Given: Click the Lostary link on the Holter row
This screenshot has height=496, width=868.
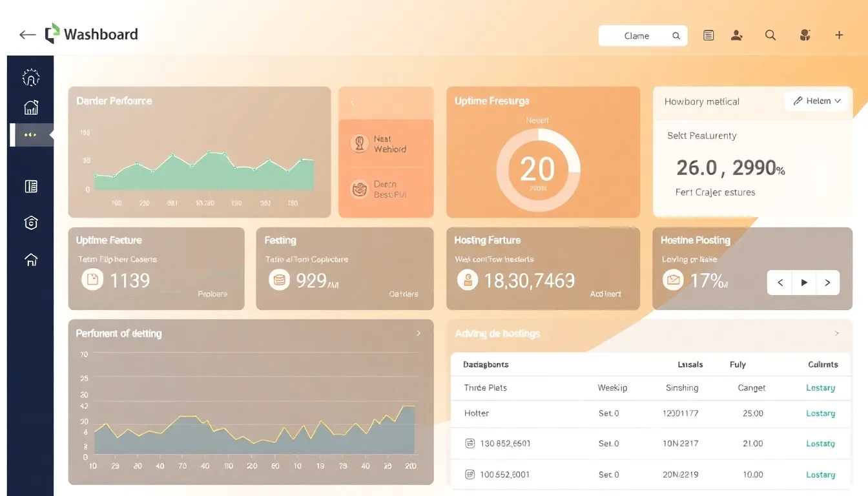Looking at the screenshot, I should (x=820, y=413).
